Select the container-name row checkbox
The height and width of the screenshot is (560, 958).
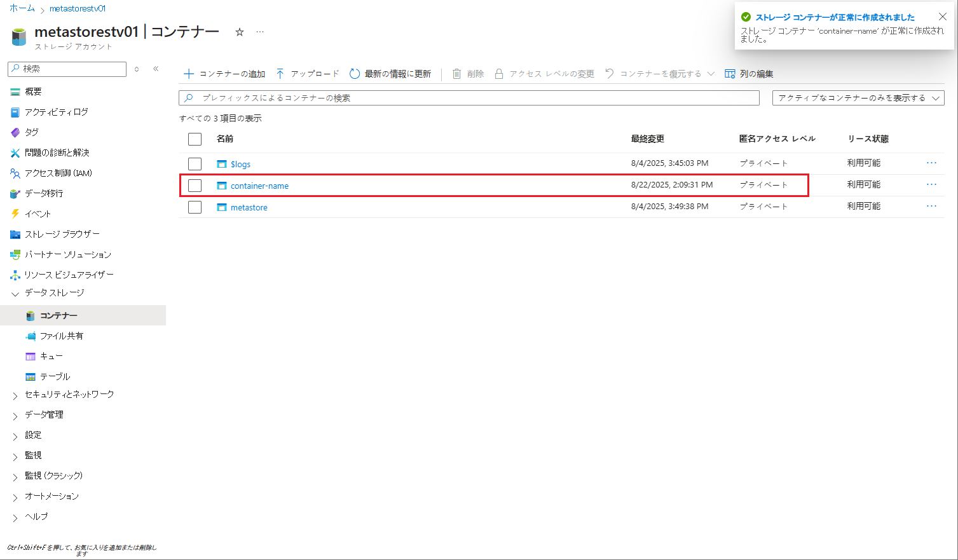(195, 186)
